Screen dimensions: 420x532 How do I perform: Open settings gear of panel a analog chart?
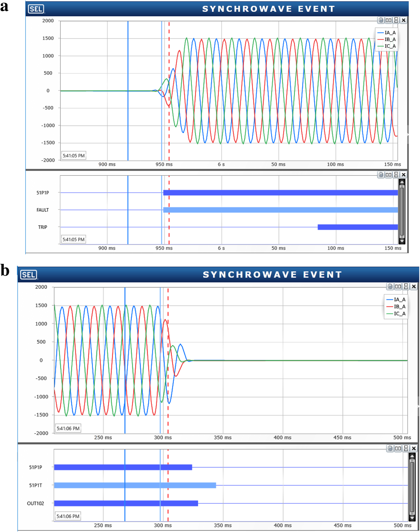381,20
